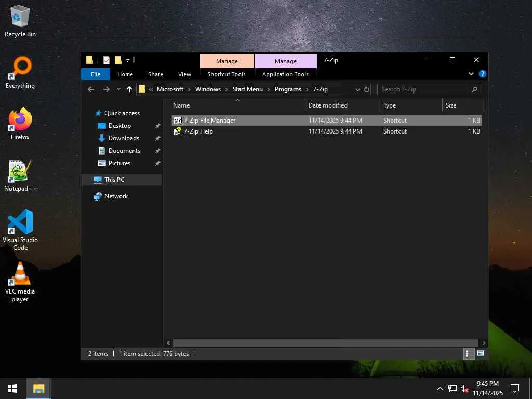Open Firefox desktop shortcut

click(x=20, y=124)
